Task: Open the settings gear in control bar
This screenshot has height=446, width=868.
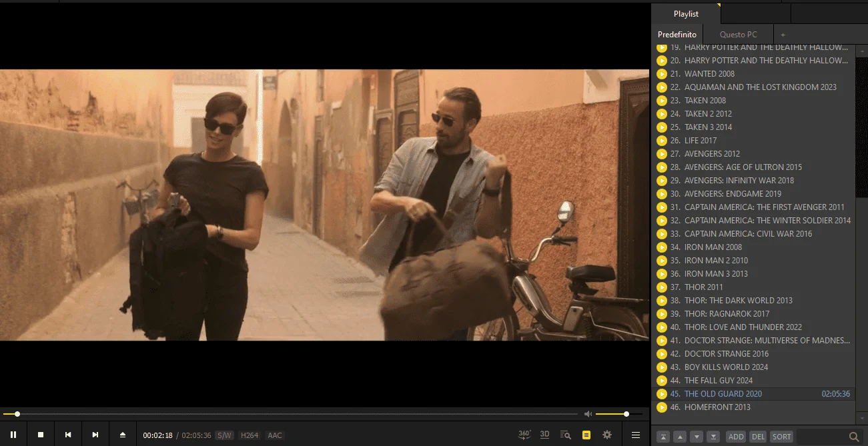Action: (607, 435)
